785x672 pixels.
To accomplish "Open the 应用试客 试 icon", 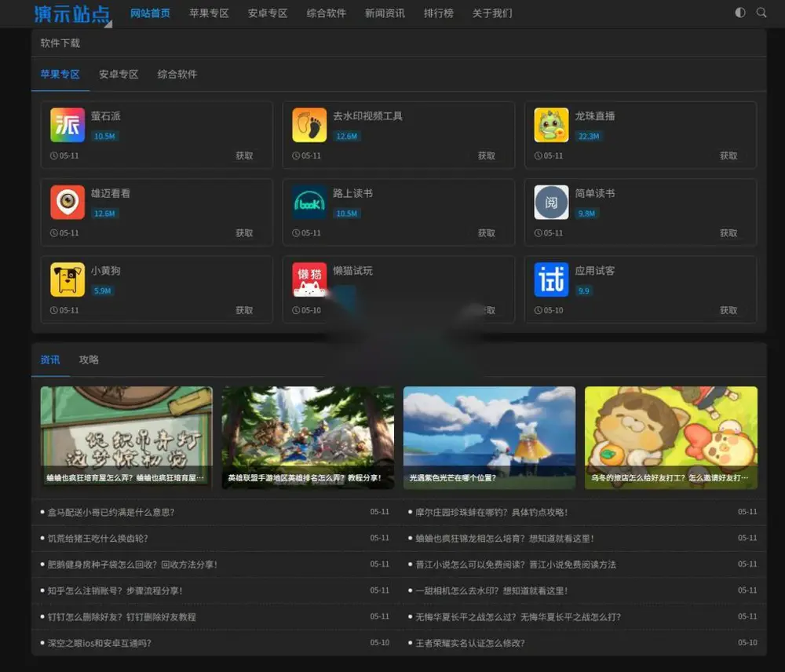I will tap(551, 279).
